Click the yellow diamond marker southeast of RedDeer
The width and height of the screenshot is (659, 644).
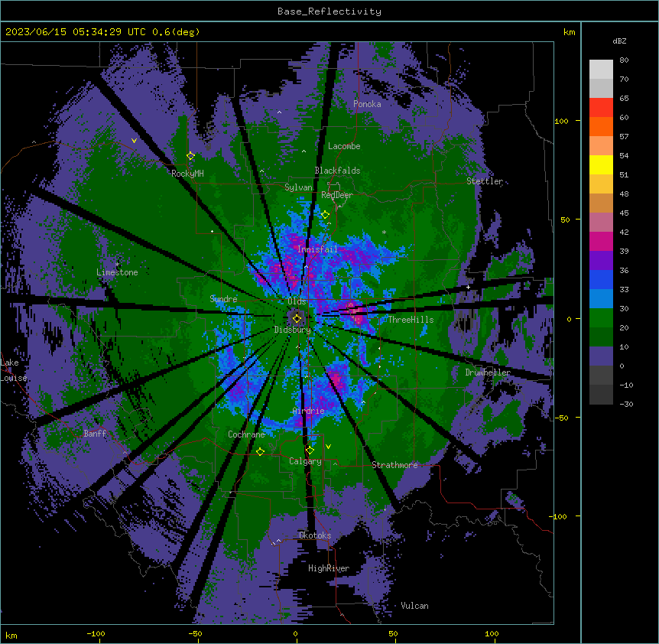[x=325, y=215]
